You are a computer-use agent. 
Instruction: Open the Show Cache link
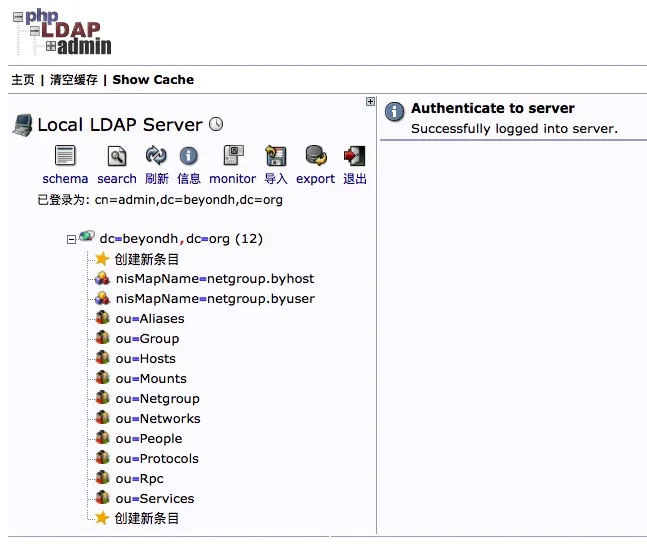coord(153,79)
